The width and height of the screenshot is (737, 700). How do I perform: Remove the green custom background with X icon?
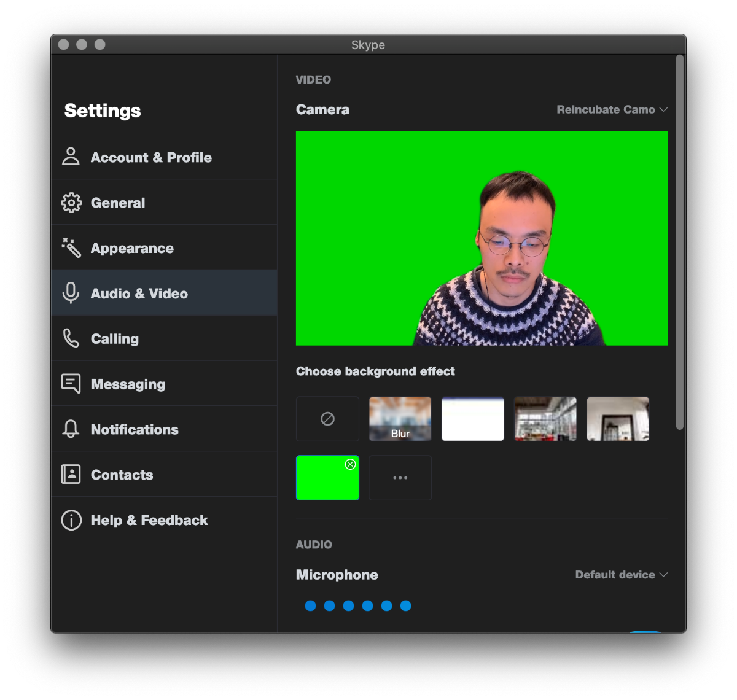(x=350, y=464)
